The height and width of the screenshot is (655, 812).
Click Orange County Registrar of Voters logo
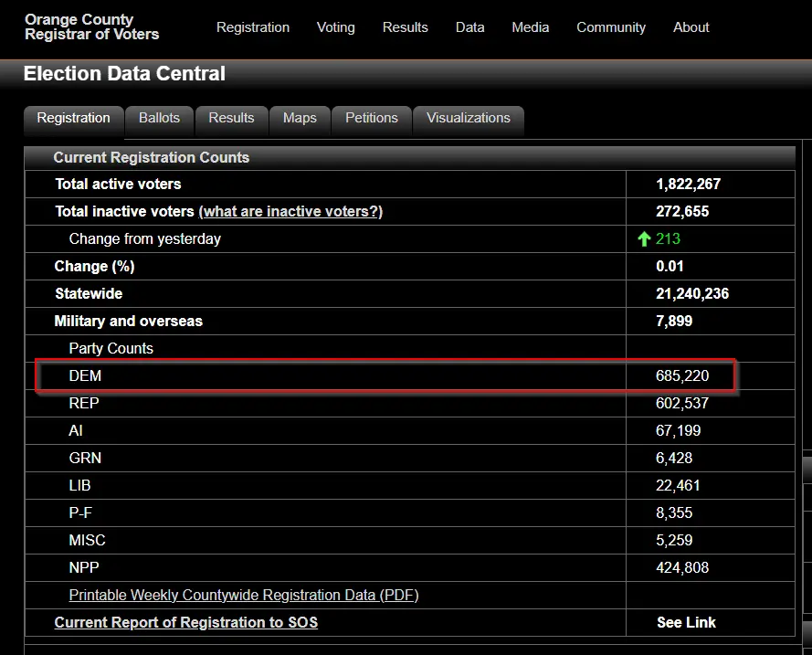point(91,27)
